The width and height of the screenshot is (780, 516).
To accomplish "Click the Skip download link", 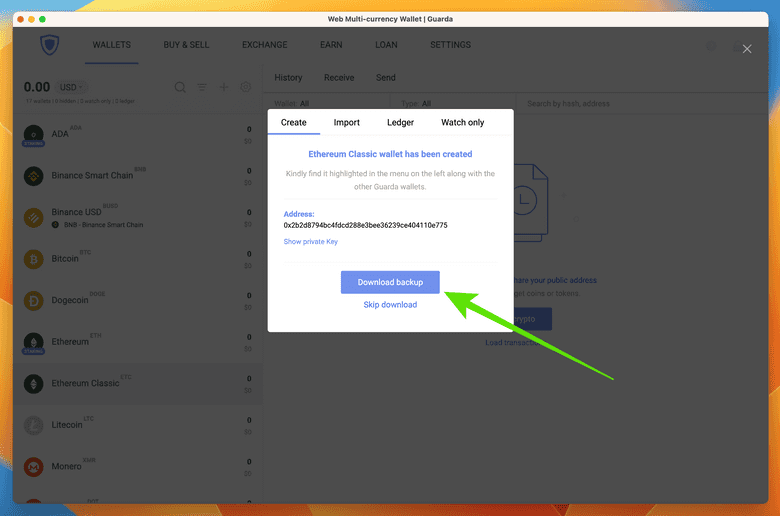I will [x=390, y=304].
